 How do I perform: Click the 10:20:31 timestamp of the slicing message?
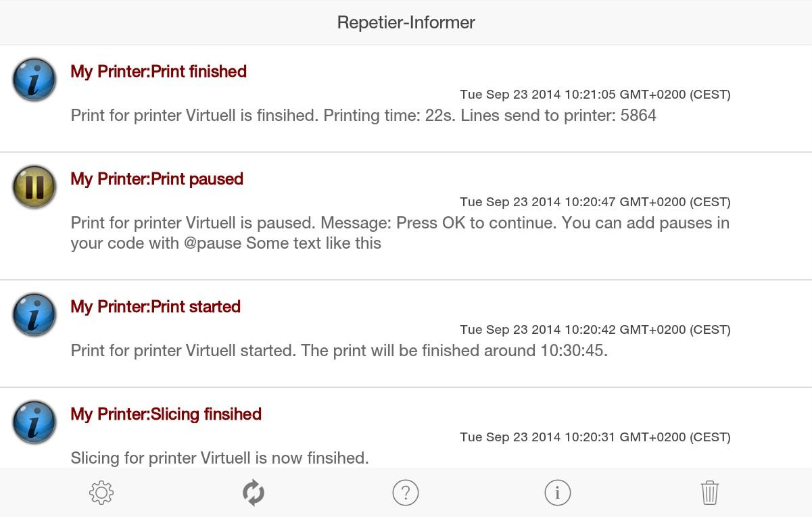(595, 437)
